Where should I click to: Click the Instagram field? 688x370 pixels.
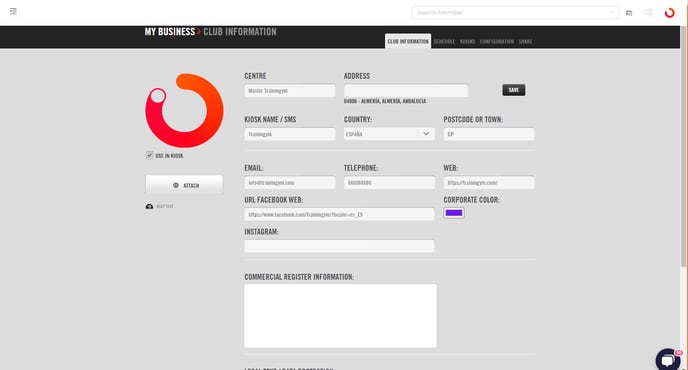pos(339,246)
